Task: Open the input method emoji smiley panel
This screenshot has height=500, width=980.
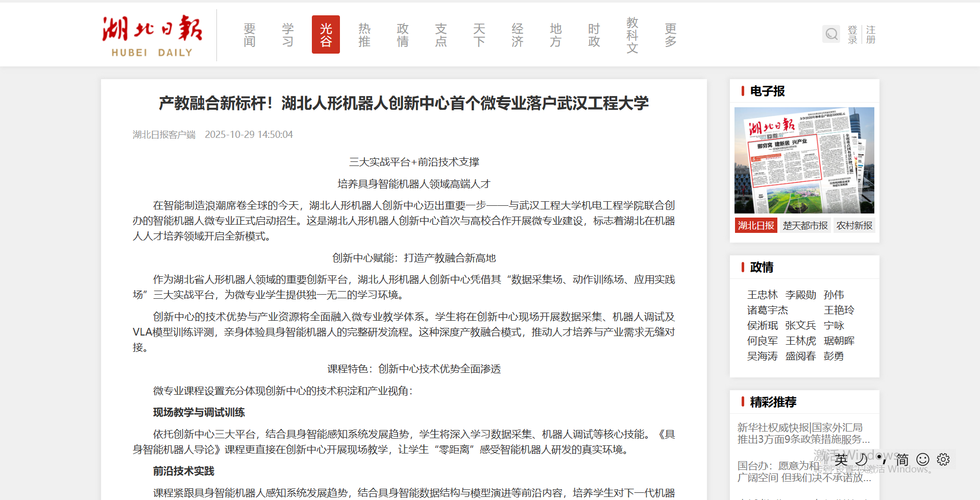Action: (923, 459)
